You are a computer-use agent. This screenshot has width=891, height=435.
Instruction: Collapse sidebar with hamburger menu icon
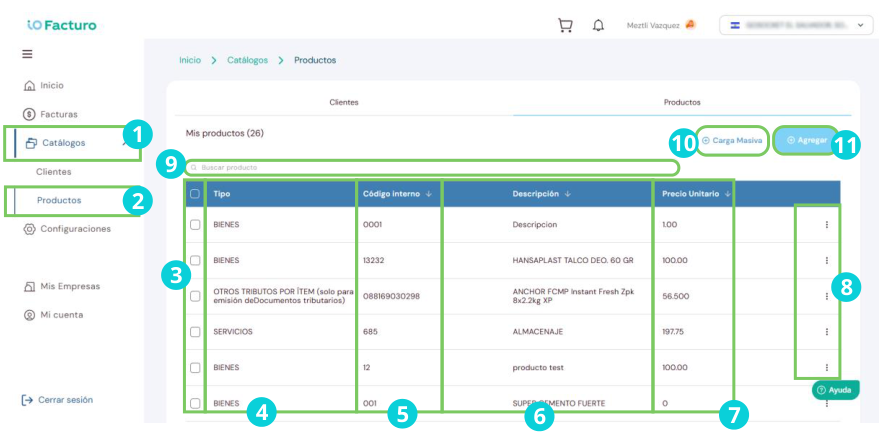(x=27, y=55)
